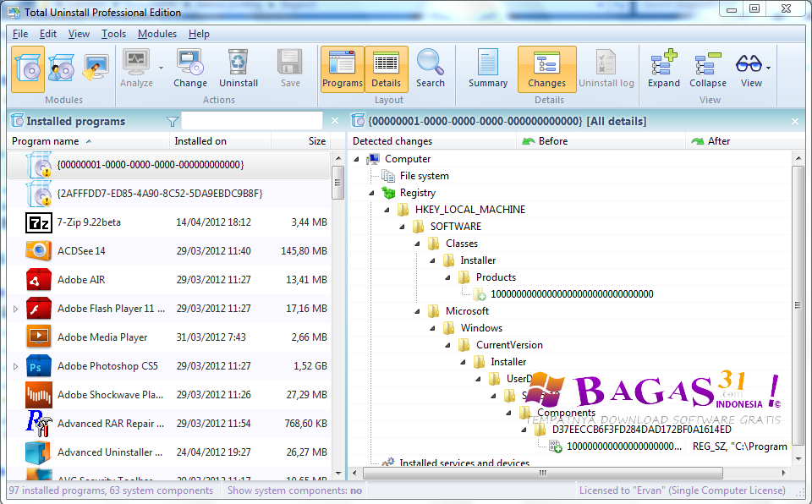Expand the Adobe Photoshop CS5 entry
Screen dimensions: 812x504
15,366
